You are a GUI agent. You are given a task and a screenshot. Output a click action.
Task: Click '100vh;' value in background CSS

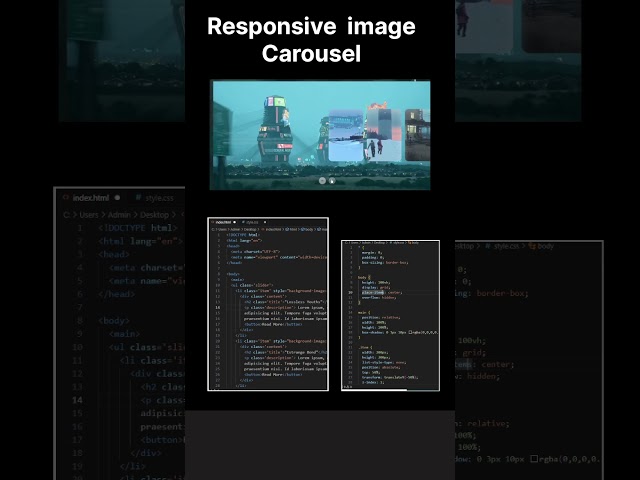coord(472,340)
